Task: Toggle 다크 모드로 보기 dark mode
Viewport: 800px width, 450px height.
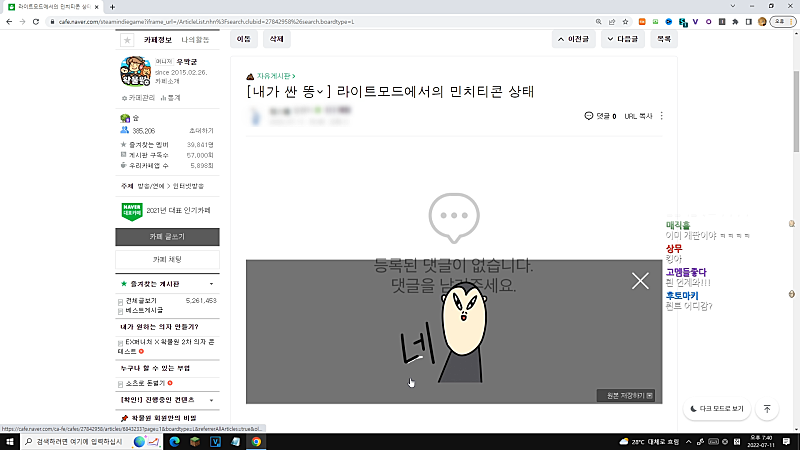Action: click(717, 409)
